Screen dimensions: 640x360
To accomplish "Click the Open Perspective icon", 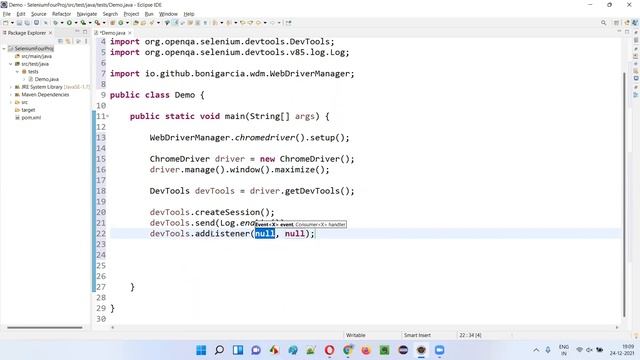I will click(616, 23).
